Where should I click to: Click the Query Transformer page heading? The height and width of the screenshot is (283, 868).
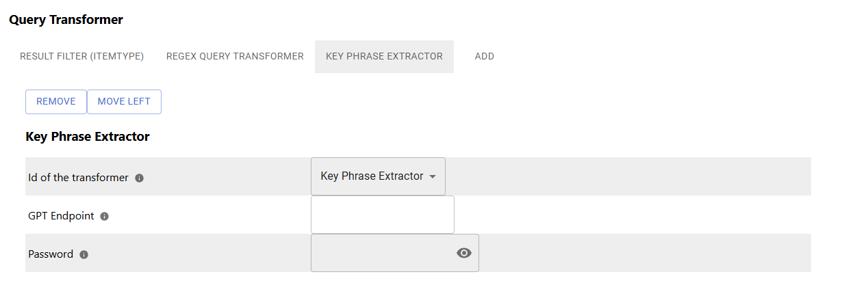tap(66, 20)
